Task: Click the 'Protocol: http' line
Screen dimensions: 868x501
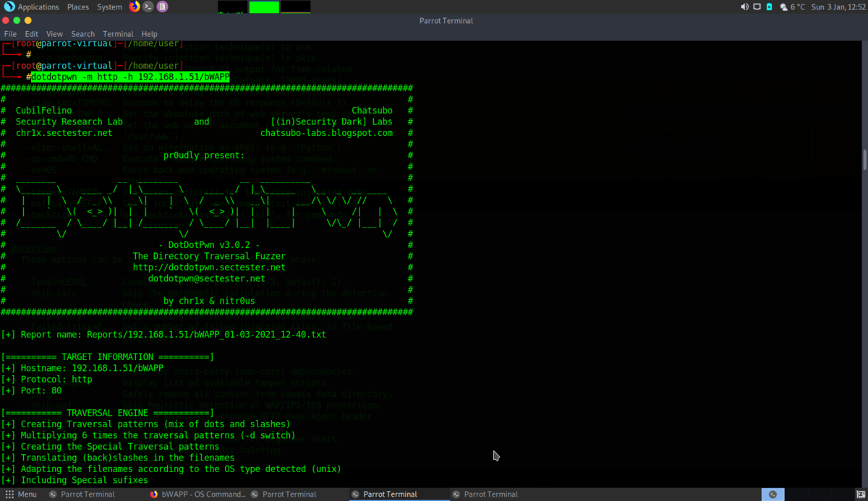Action: pyautogui.click(x=47, y=379)
